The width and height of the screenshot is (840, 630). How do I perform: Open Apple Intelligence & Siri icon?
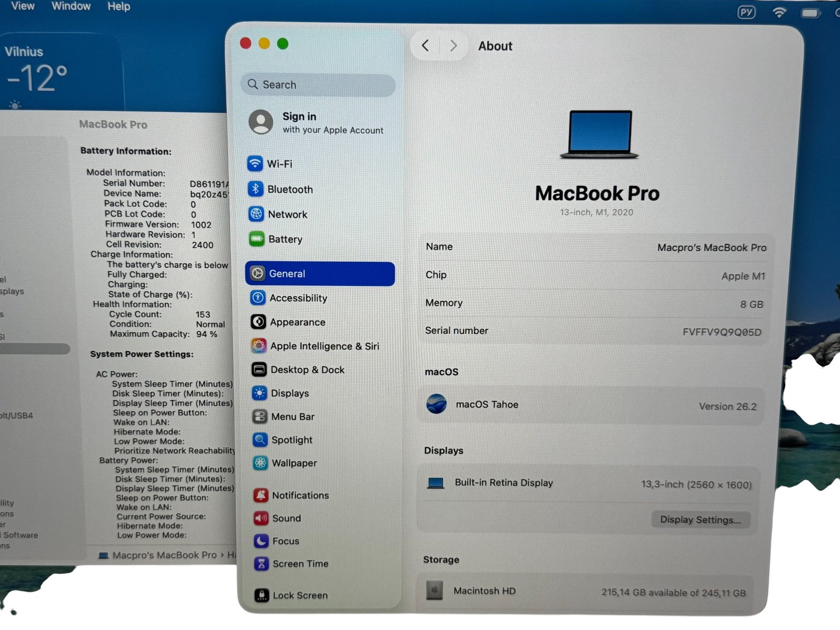click(258, 345)
